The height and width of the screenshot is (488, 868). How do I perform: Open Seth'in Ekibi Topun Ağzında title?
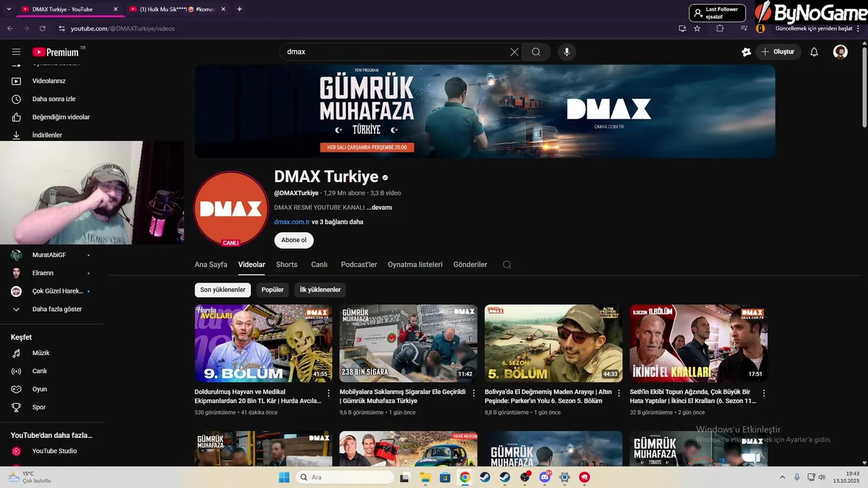click(693, 396)
